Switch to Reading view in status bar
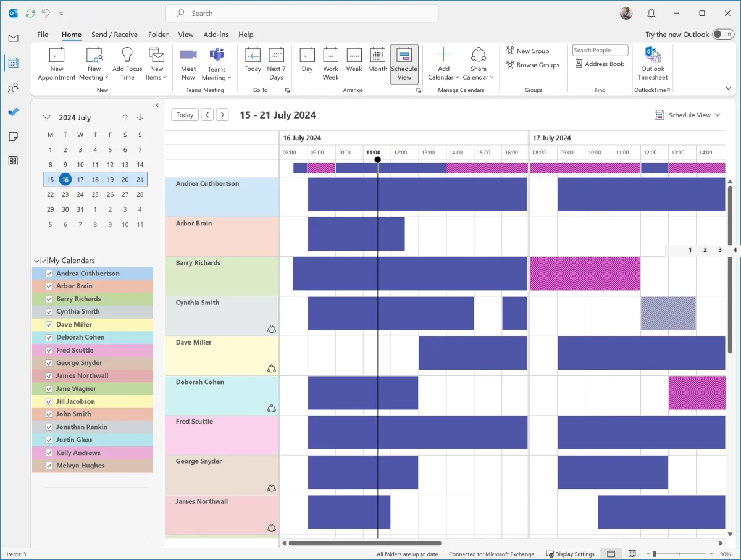The height and width of the screenshot is (560, 741). [x=632, y=554]
